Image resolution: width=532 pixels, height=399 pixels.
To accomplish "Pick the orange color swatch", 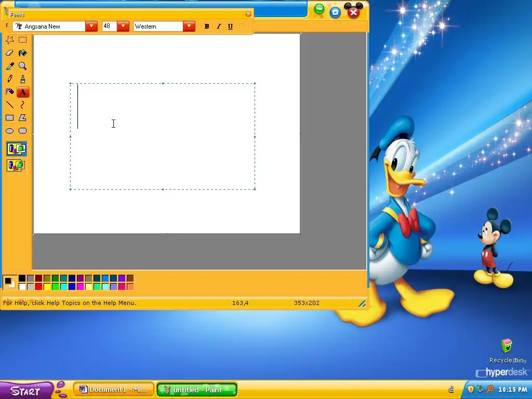I will (130, 287).
